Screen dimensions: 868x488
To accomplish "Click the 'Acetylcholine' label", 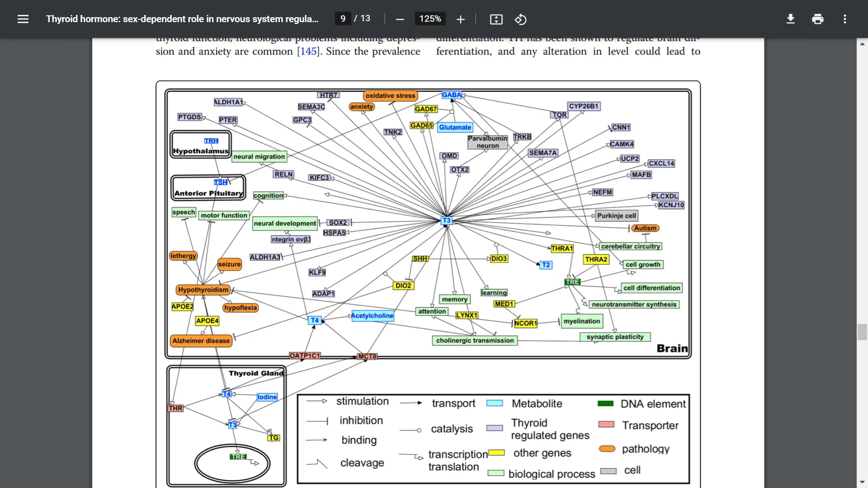I will pyautogui.click(x=372, y=315).
